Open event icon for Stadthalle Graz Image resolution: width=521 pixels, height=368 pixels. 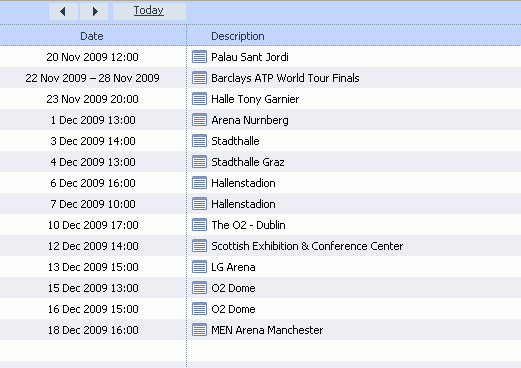[x=199, y=162]
